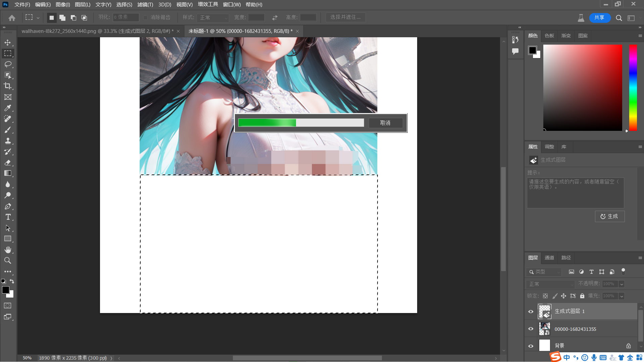The width and height of the screenshot is (644, 362).
Task: Select the Type tool
Action: point(8,217)
